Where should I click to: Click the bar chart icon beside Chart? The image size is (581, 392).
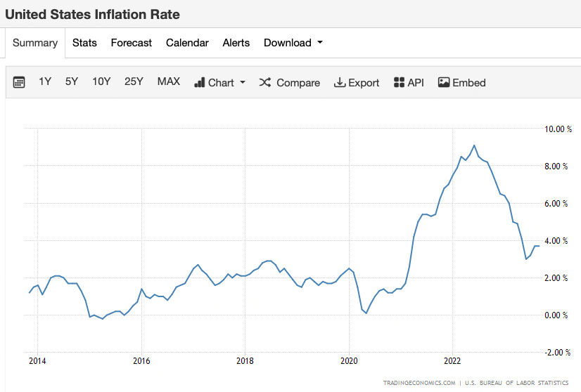[199, 82]
